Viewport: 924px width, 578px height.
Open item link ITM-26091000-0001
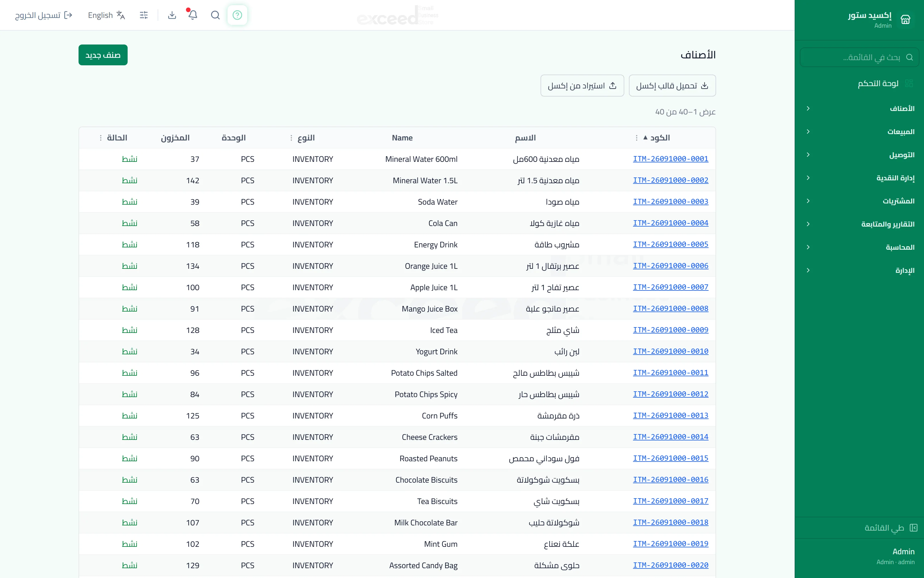[670, 159]
